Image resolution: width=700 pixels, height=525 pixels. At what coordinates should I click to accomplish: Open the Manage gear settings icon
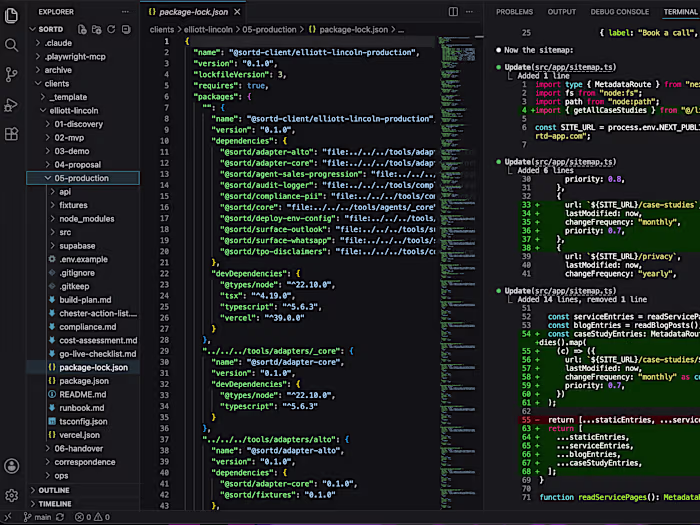pos(11,495)
